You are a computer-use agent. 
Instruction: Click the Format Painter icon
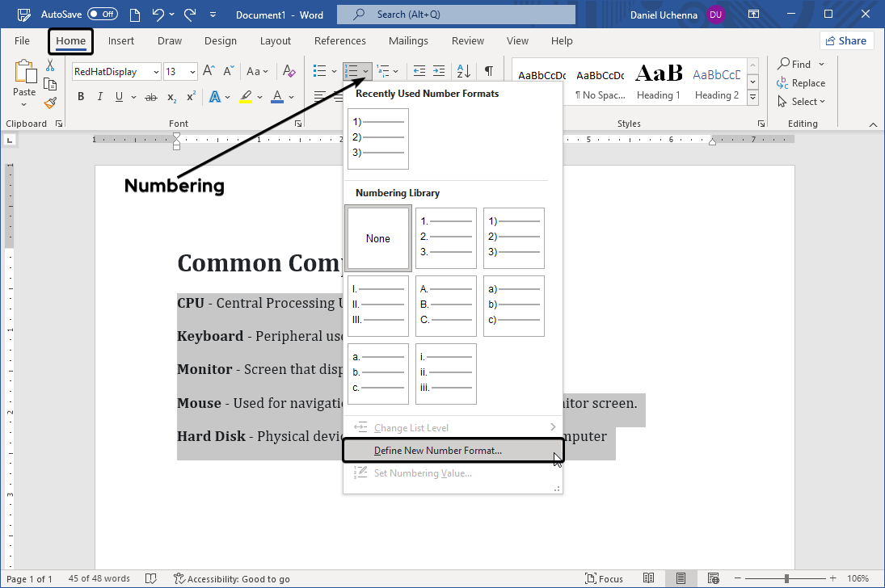click(x=50, y=103)
